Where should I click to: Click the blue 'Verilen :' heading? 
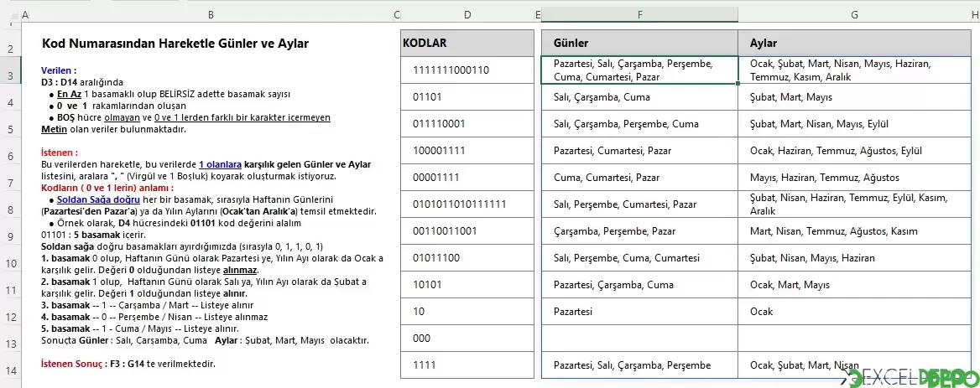pyautogui.click(x=59, y=70)
